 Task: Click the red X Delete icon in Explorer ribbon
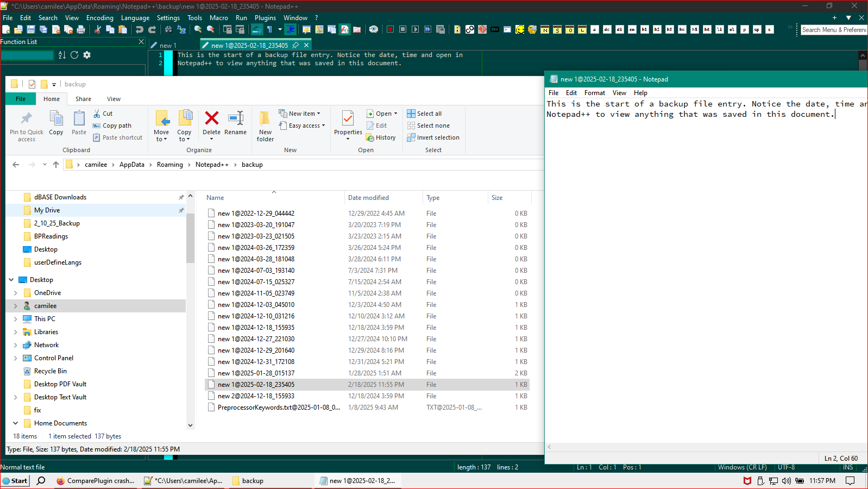click(x=211, y=118)
